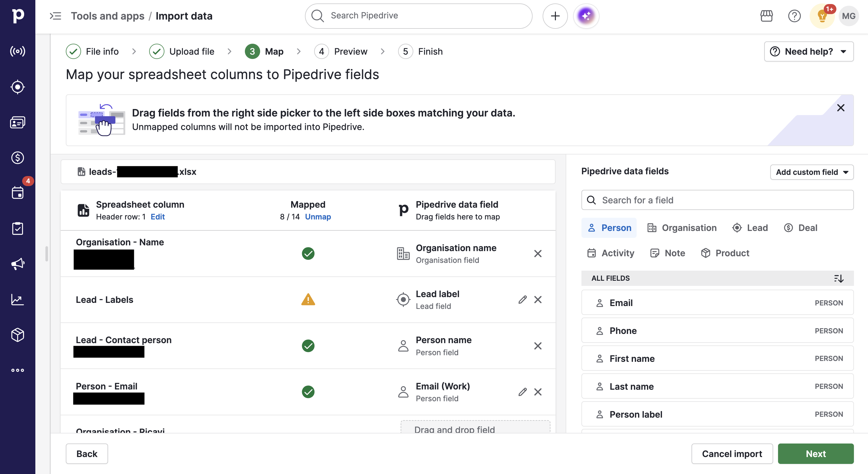This screenshot has width=868, height=474.
Task: Go to Preview step 4
Action: coord(341,51)
